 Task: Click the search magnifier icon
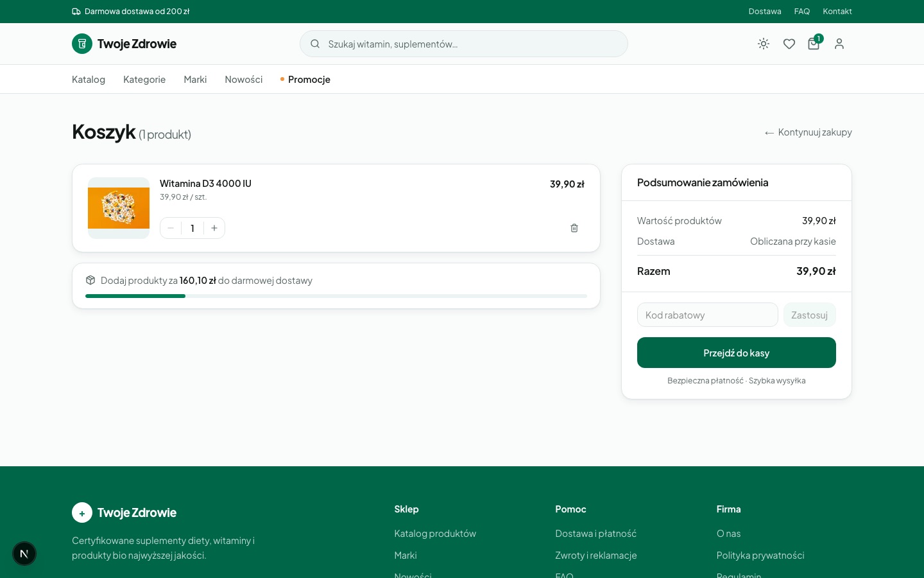315,44
